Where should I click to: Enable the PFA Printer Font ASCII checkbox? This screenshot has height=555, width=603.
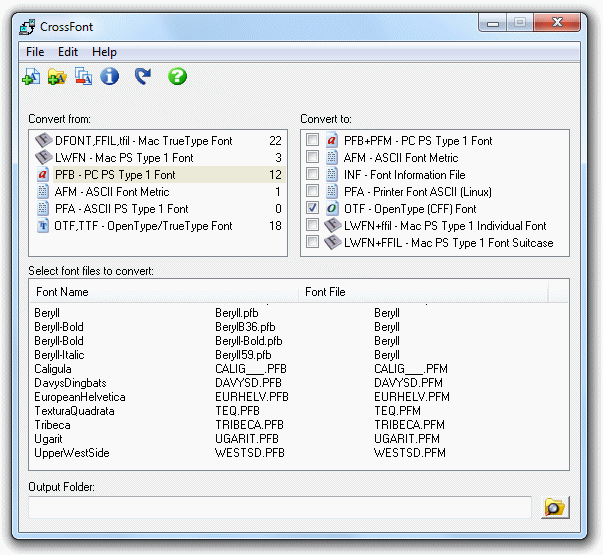(x=312, y=191)
